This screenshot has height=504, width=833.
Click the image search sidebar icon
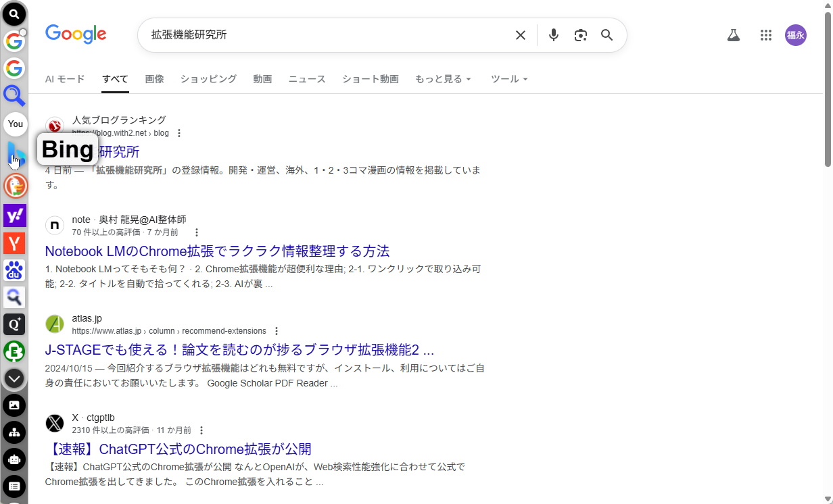click(x=14, y=405)
